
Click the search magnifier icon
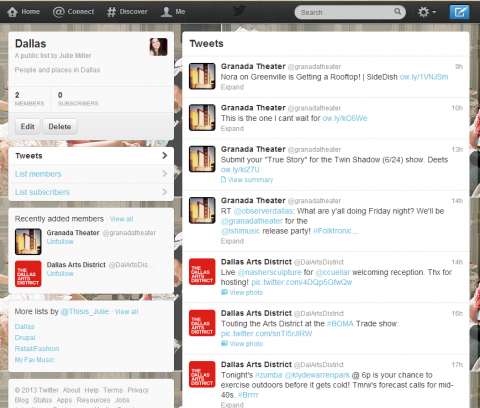click(397, 12)
